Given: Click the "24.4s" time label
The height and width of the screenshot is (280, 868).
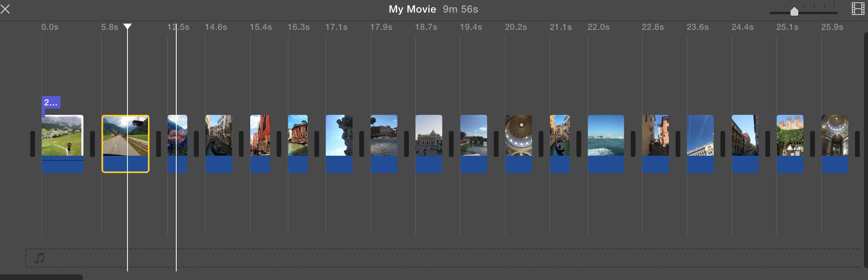Looking at the screenshot, I should pyautogui.click(x=742, y=27).
